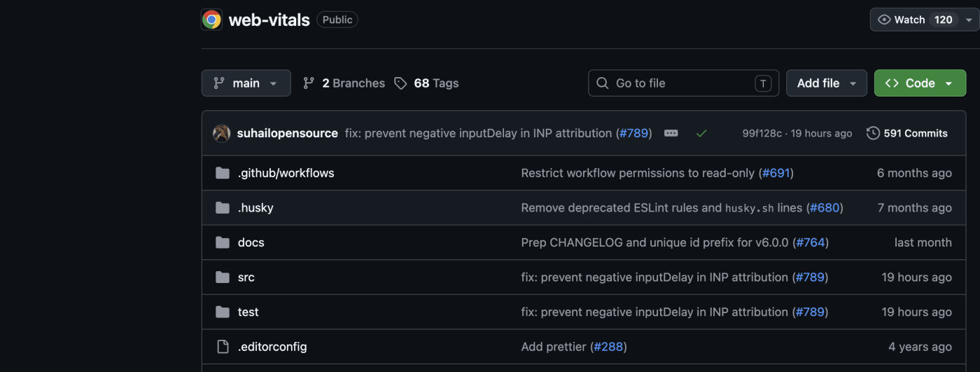Viewport: 980px width, 372px height.
Task: Click the magnifier icon in file search
Action: click(602, 83)
